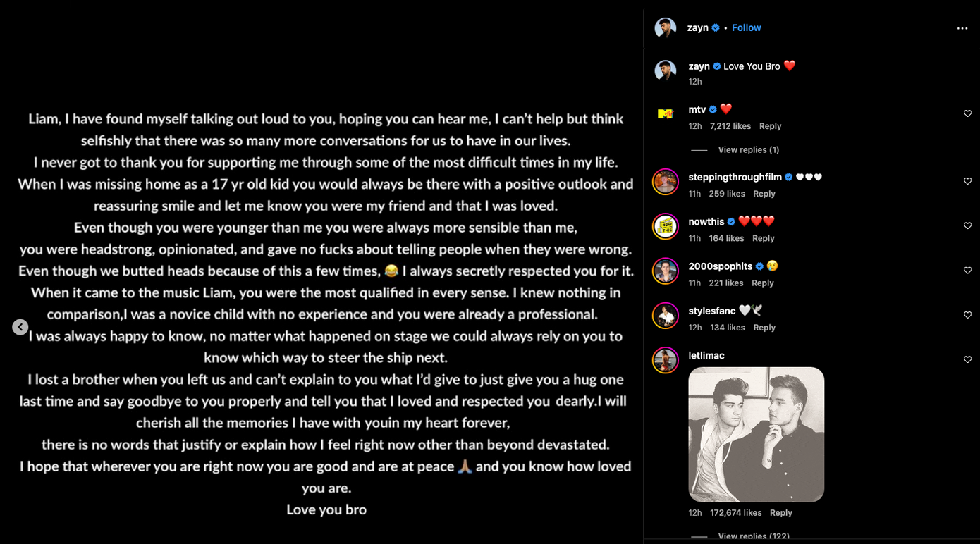The height and width of the screenshot is (544, 980).
Task: Open zayn's avatar in the post header
Action: point(666,28)
